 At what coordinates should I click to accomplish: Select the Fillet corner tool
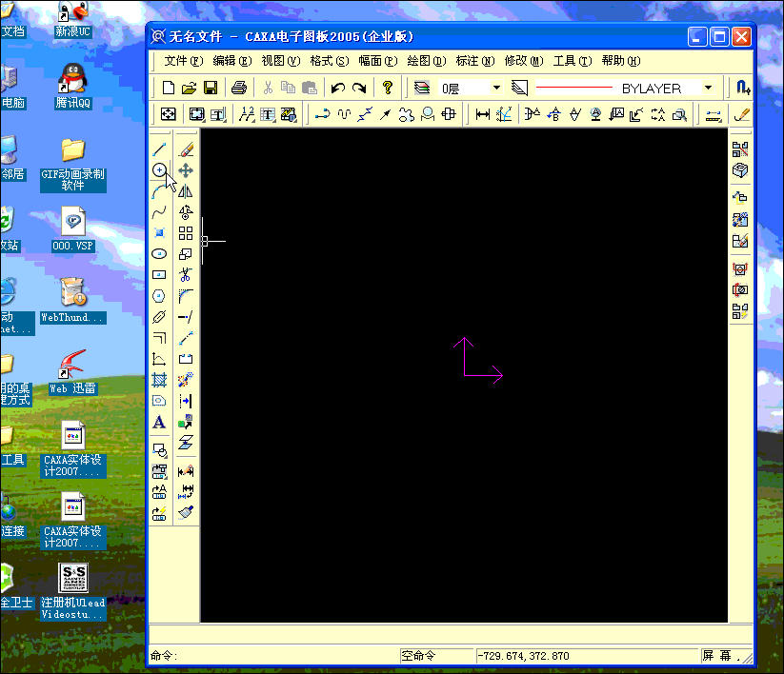coord(186,296)
